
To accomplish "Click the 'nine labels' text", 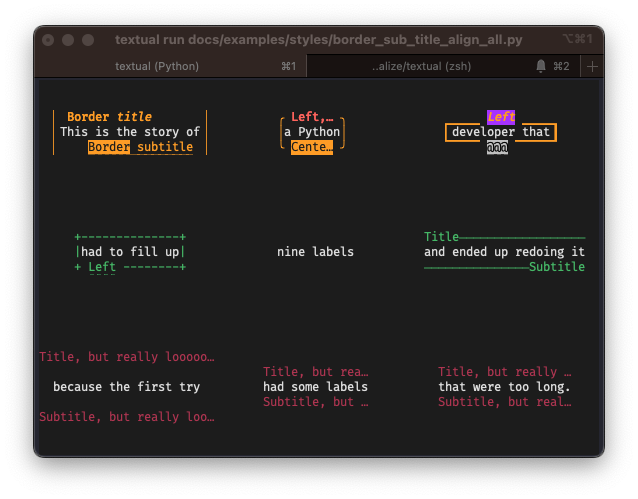I will pos(315,252).
